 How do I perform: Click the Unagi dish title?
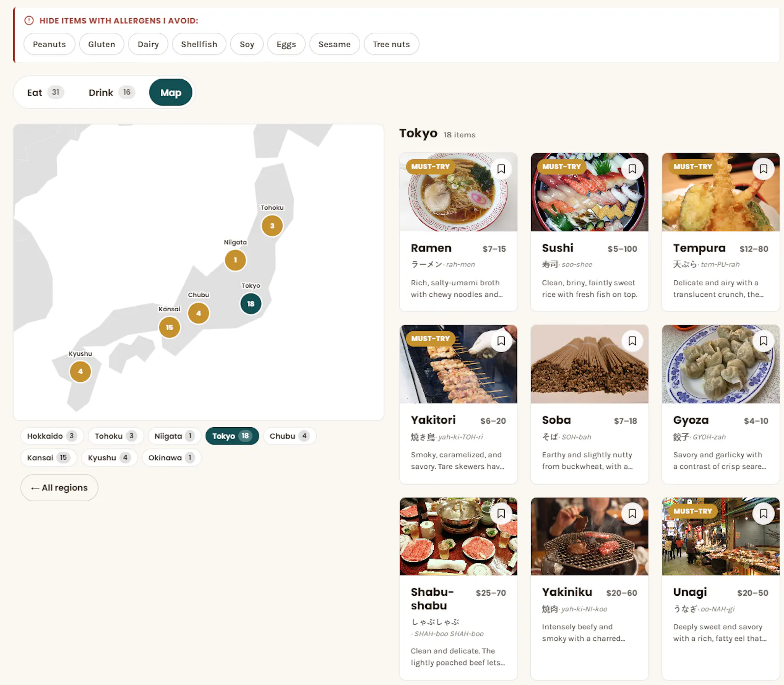690,592
